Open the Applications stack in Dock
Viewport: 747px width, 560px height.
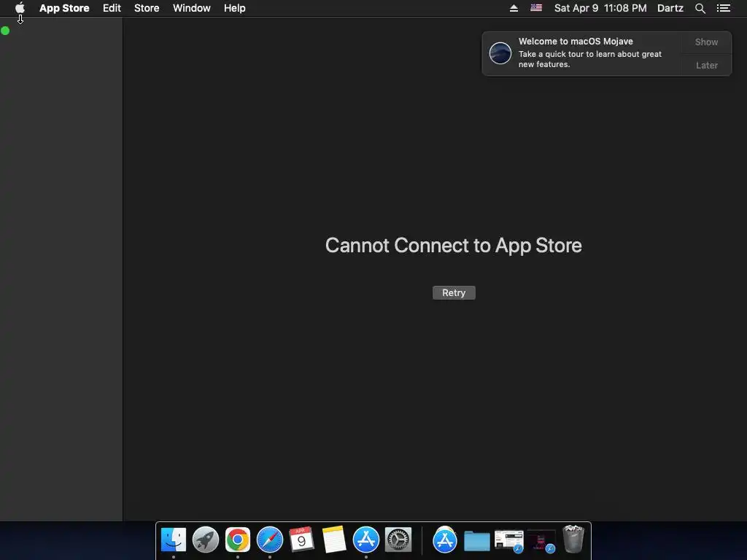click(444, 540)
